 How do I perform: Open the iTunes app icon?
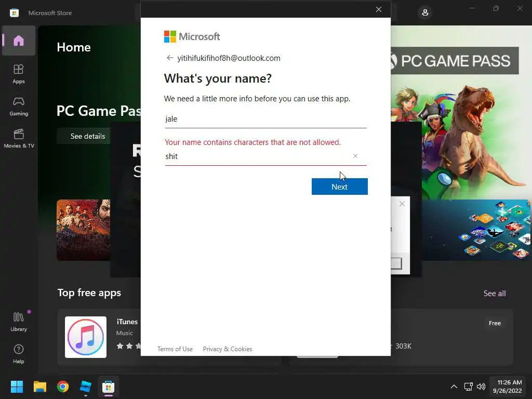pyautogui.click(x=86, y=337)
